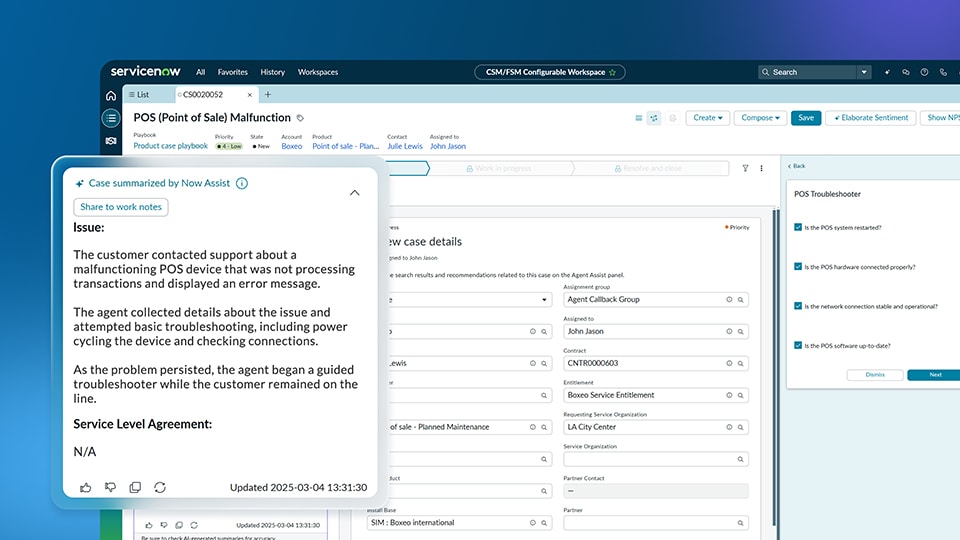Open the phone icon in top header
The height and width of the screenshot is (540, 960).
tap(943, 72)
